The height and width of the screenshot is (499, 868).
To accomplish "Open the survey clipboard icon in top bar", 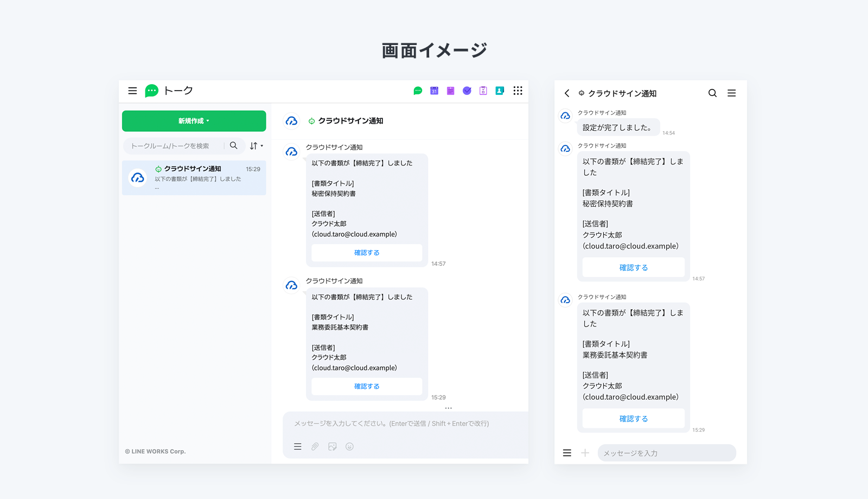I will click(x=483, y=91).
